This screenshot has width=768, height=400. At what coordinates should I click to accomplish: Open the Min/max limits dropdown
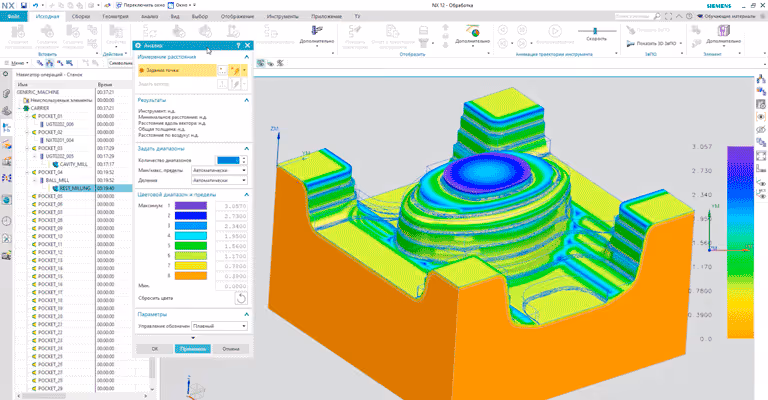point(219,170)
